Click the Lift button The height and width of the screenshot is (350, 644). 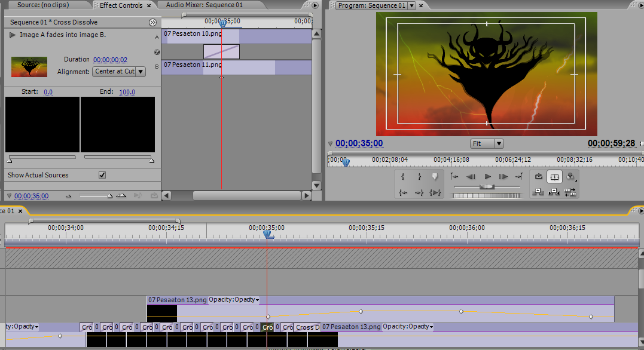pyautogui.click(x=538, y=192)
